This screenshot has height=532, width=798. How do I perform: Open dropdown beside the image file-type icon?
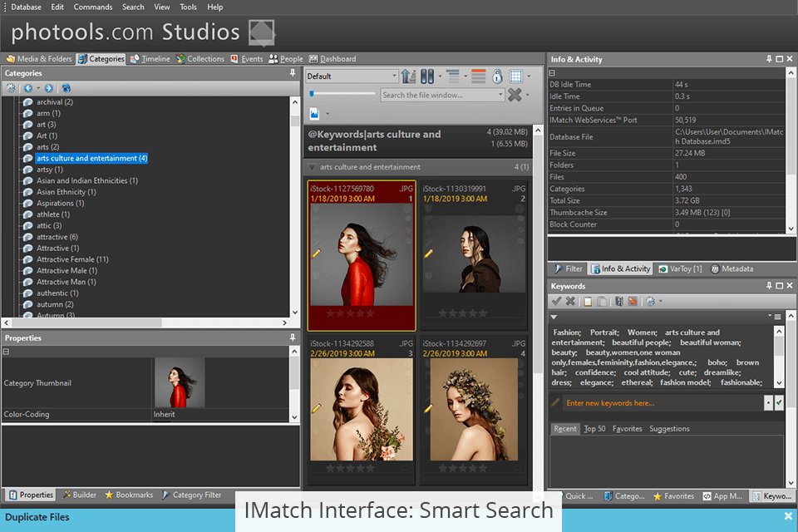click(x=328, y=114)
